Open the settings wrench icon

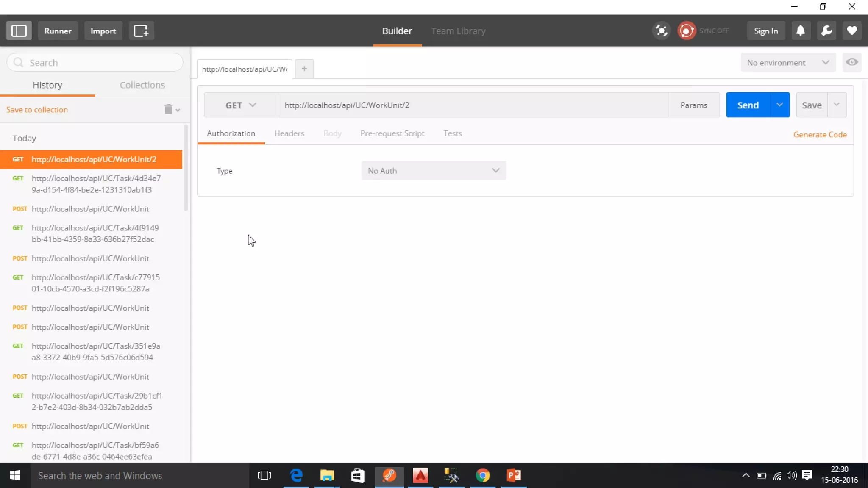[x=826, y=30]
